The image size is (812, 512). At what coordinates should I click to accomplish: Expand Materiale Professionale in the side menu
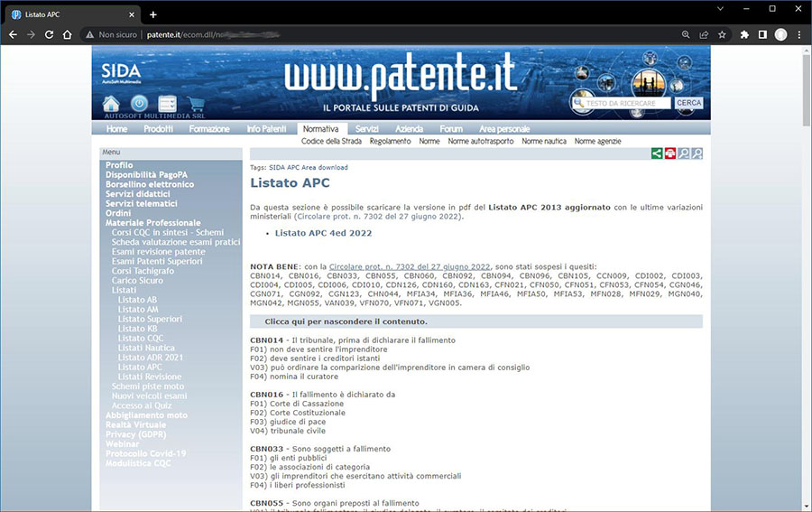point(152,223)
